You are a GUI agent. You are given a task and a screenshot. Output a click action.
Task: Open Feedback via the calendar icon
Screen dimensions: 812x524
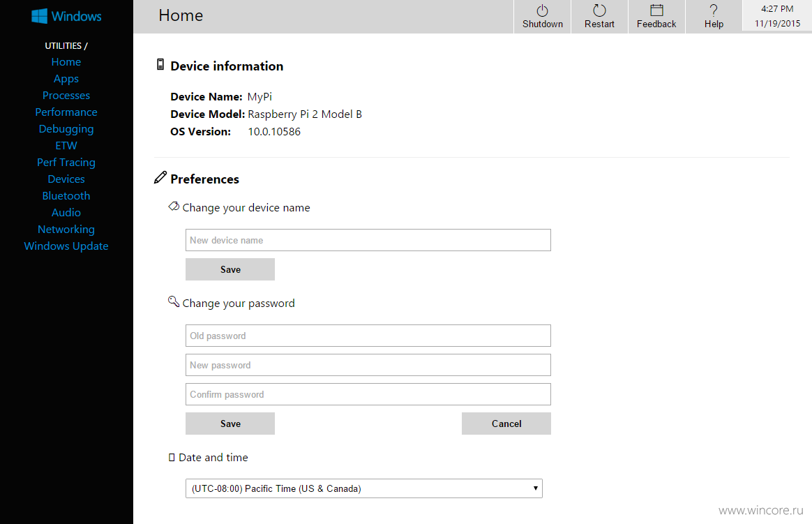pos(656,10)
